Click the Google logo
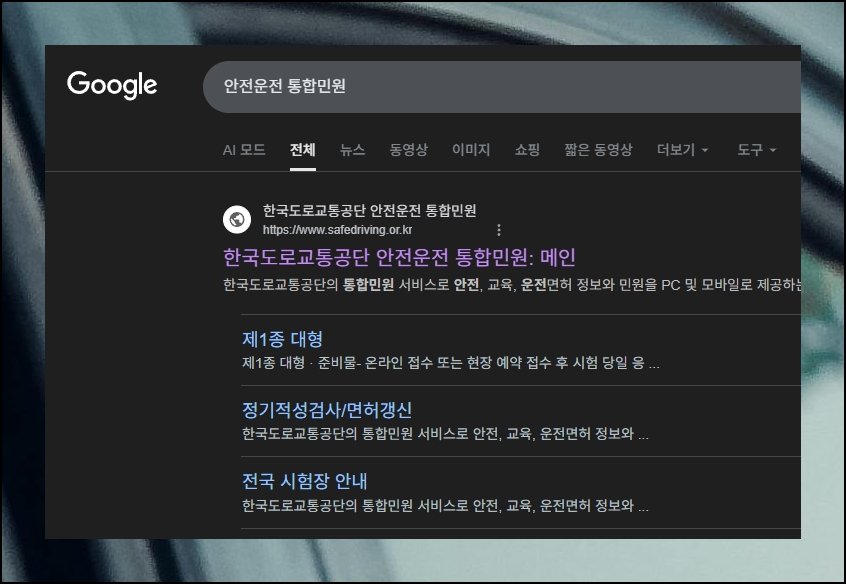846x584 pixels. (112, 85)
